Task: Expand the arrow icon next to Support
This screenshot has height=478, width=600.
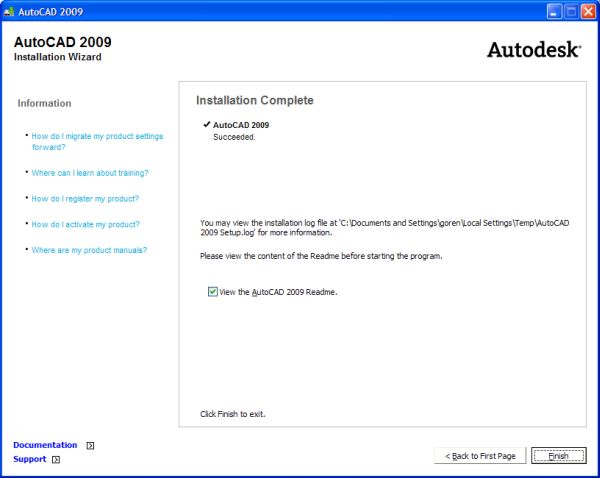Action: [56, 459]
